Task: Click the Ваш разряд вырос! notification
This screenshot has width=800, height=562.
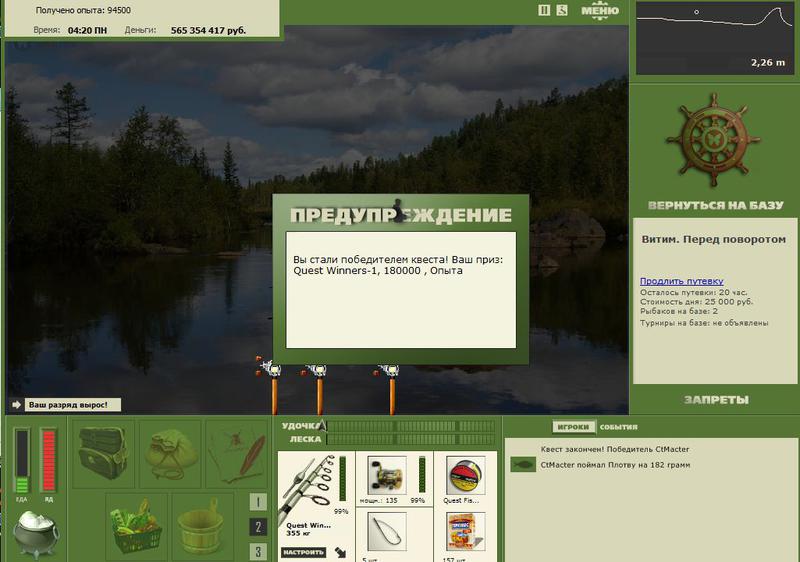Action: point(73,405)
